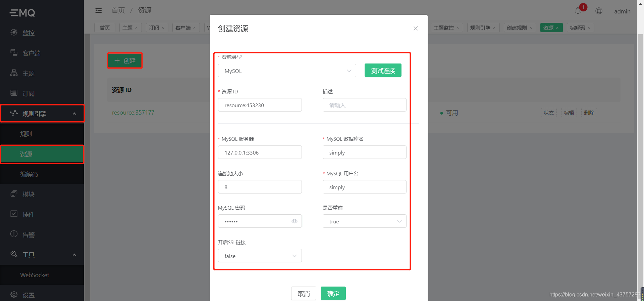Image resolution: width=644 pixels, height=301 pixels.
Task: Focus the MySQL 用户名 input field
Action: [x=365, y=187]
